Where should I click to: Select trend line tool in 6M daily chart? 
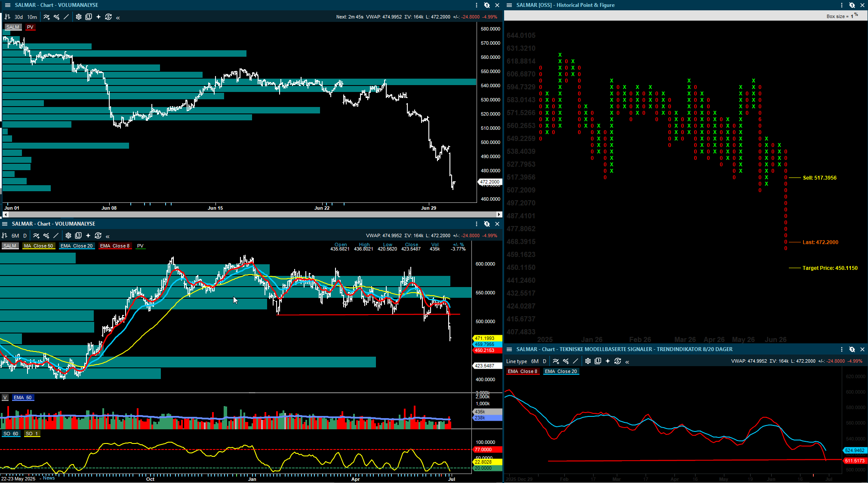coord(56,235)
